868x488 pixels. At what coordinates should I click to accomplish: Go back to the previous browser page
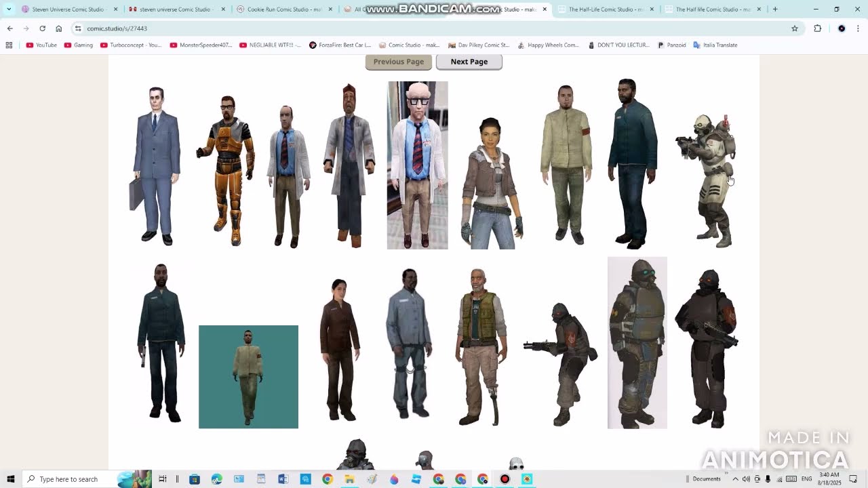click(9, 28)
